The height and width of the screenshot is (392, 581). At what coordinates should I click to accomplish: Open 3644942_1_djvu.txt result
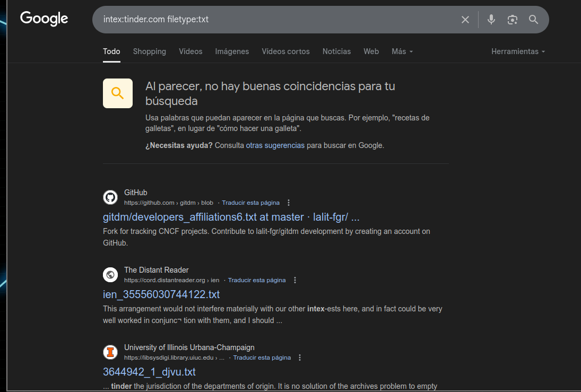click(x=149, y=372)
